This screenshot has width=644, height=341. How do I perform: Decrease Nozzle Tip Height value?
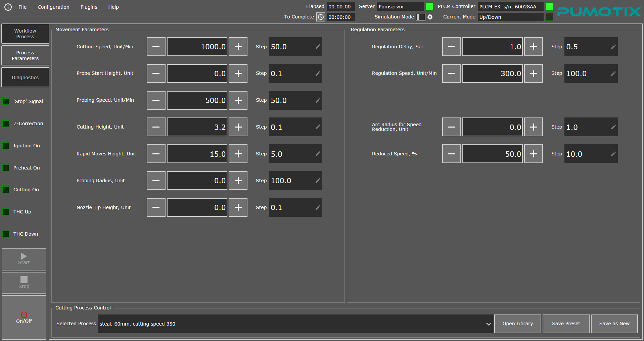coord(156,207)
